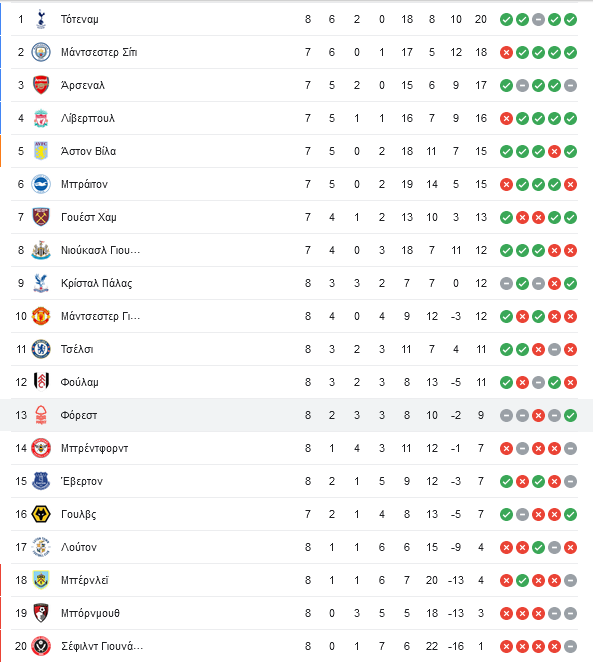Open the Μπράιτον team link
Viewport: 593px width, 663px height.
(84, 184)
